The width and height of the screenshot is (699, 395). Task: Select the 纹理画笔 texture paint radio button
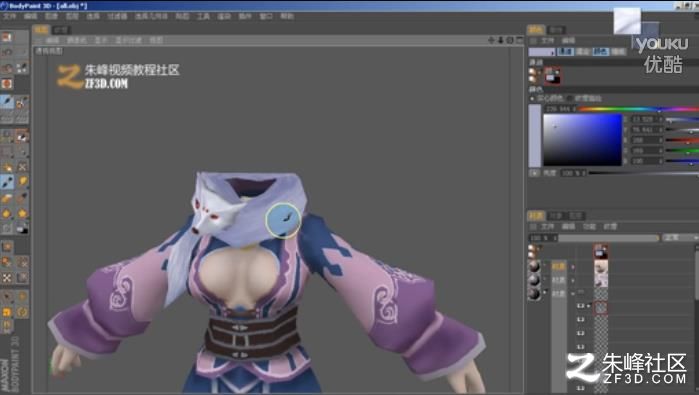570,98
